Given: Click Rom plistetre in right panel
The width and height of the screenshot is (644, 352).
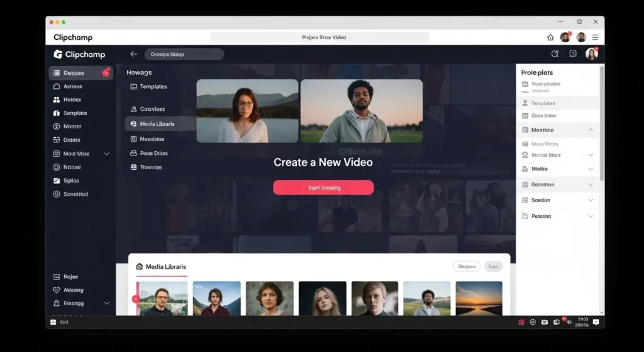Looking at the screenshot, I should 545,84.
